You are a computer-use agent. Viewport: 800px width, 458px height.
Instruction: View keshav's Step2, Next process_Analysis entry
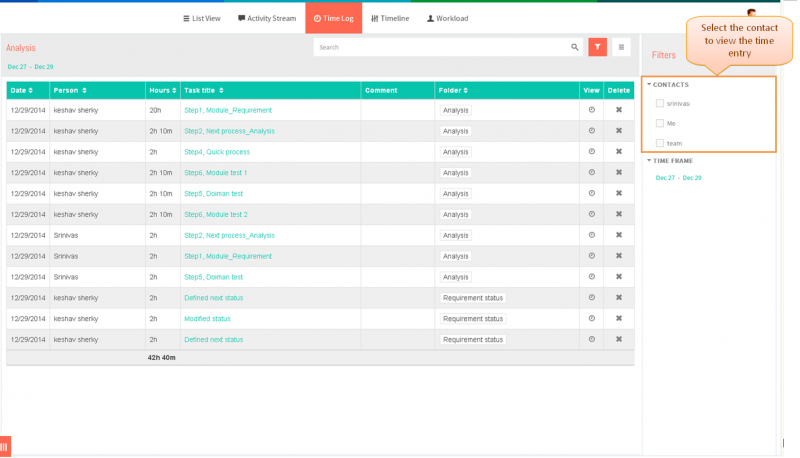pos(591,131)
